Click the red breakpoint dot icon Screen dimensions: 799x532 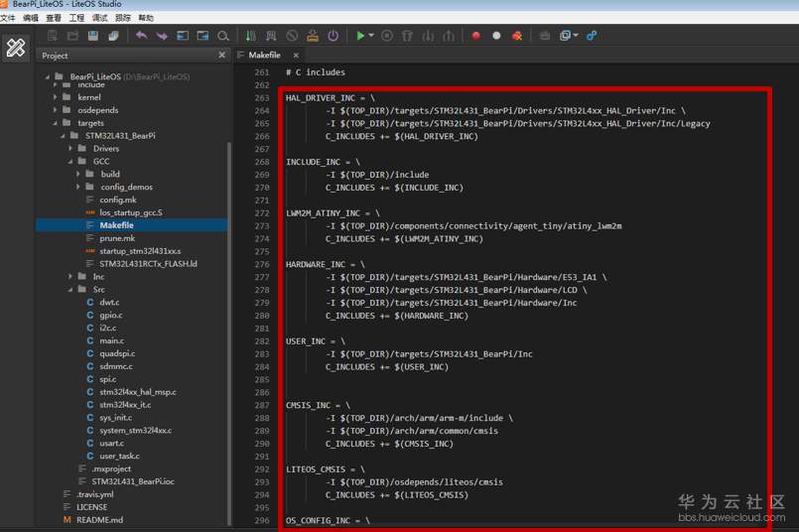[476, 36]
